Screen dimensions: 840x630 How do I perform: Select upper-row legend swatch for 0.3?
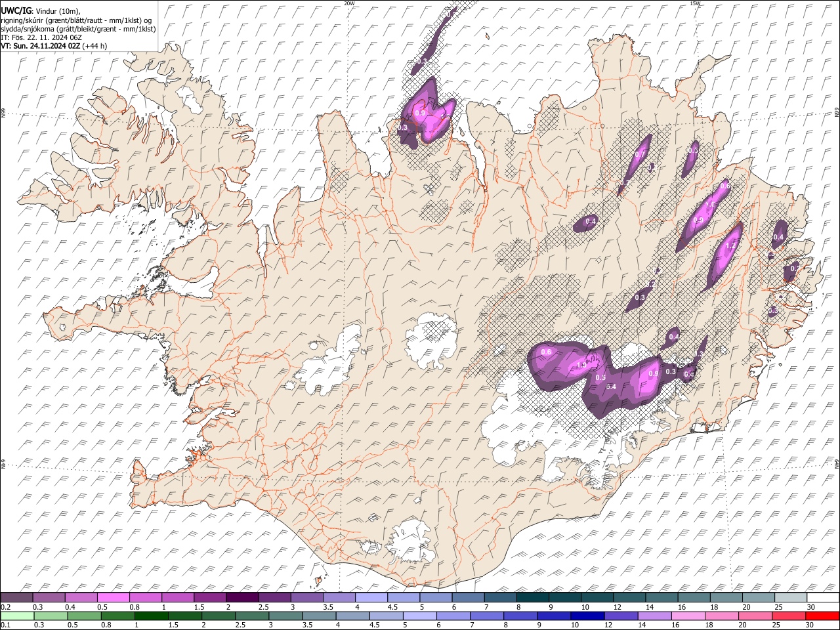[x=49, y=598]
